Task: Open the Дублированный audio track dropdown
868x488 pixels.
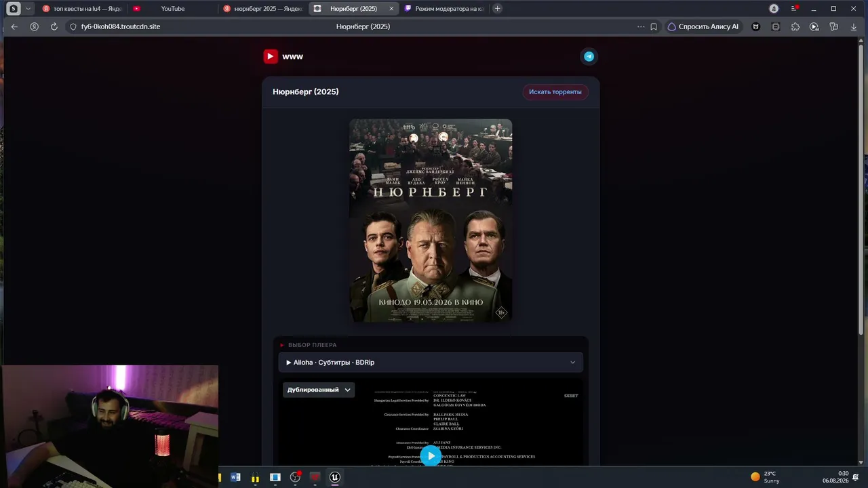Action: (x=319, y=390)
